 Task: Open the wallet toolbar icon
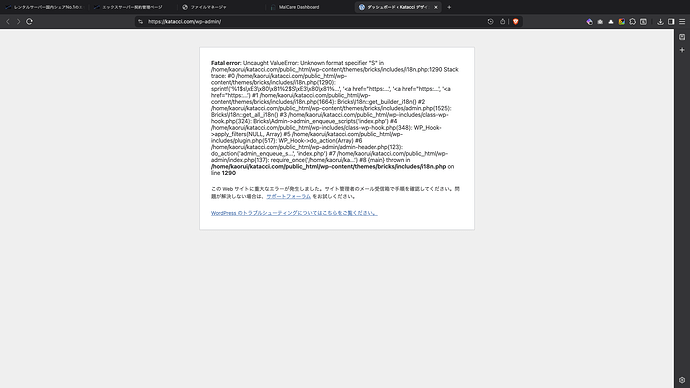point(643,22)
